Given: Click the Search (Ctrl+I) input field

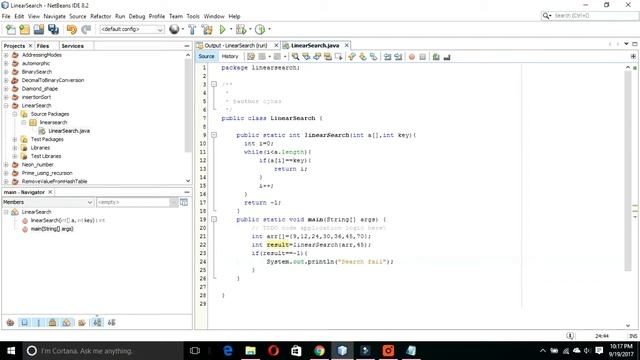Looking at the screenshot, I should click(594, 16).
